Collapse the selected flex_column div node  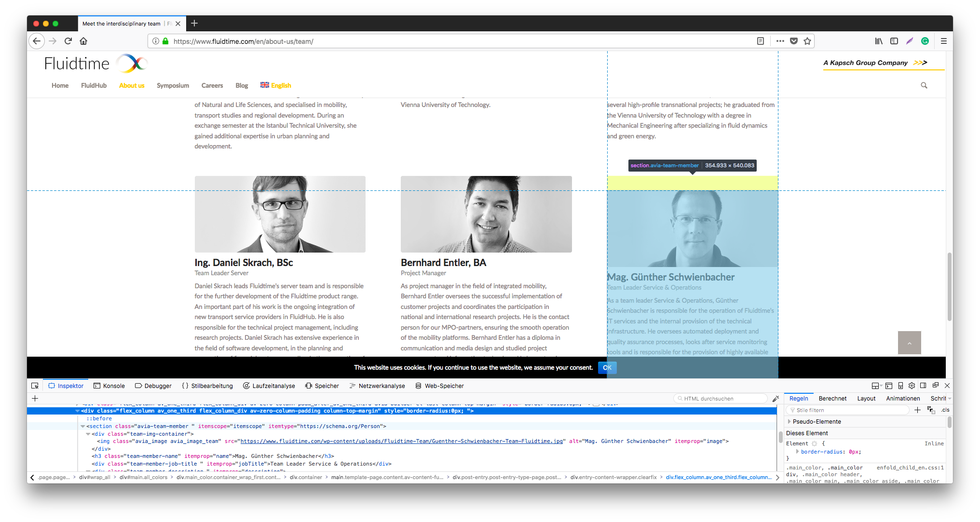(77, 411)
